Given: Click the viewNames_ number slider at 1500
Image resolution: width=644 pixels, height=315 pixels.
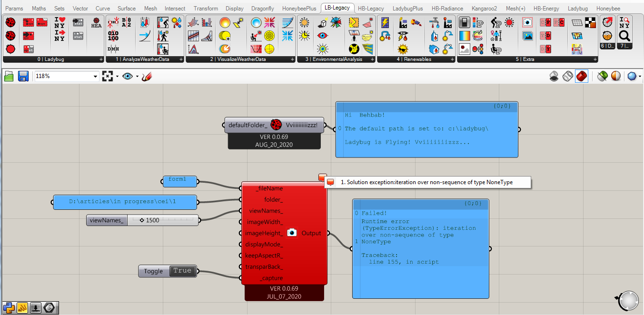Looking at the screenshot, I should point(142,220).
